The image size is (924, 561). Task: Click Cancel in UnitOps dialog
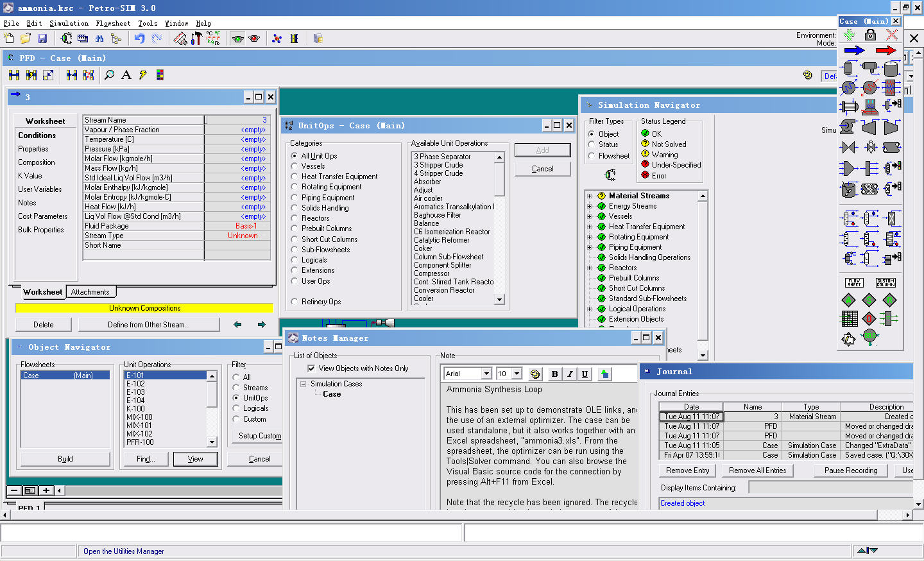pos(542,169)
